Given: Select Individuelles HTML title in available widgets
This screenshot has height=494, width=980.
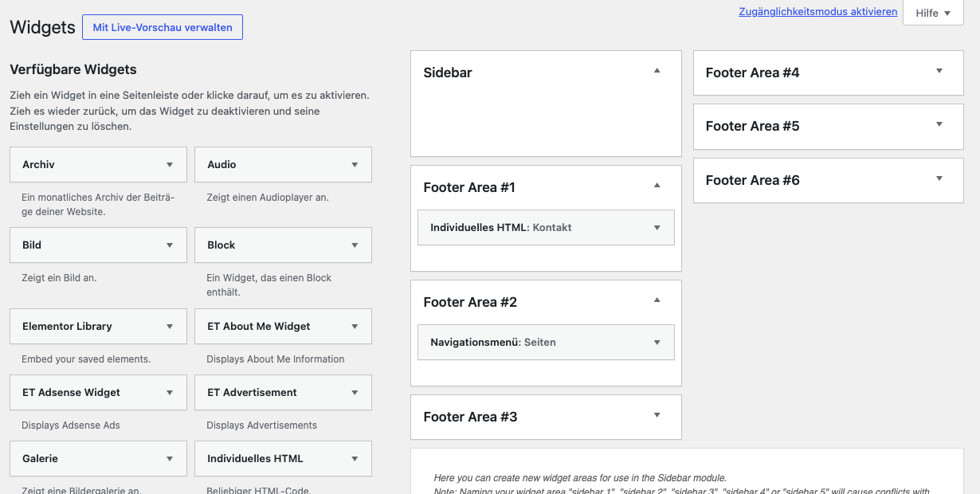Looking at the screenshot, I should pos(255,458).
